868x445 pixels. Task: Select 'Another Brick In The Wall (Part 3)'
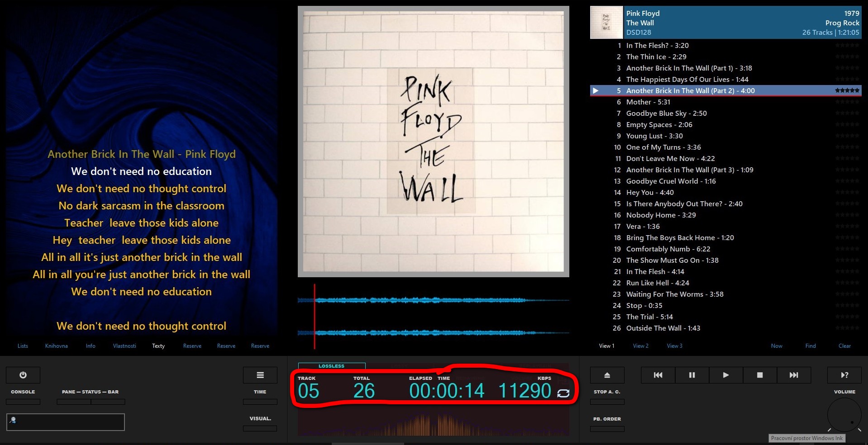point(725,170)
